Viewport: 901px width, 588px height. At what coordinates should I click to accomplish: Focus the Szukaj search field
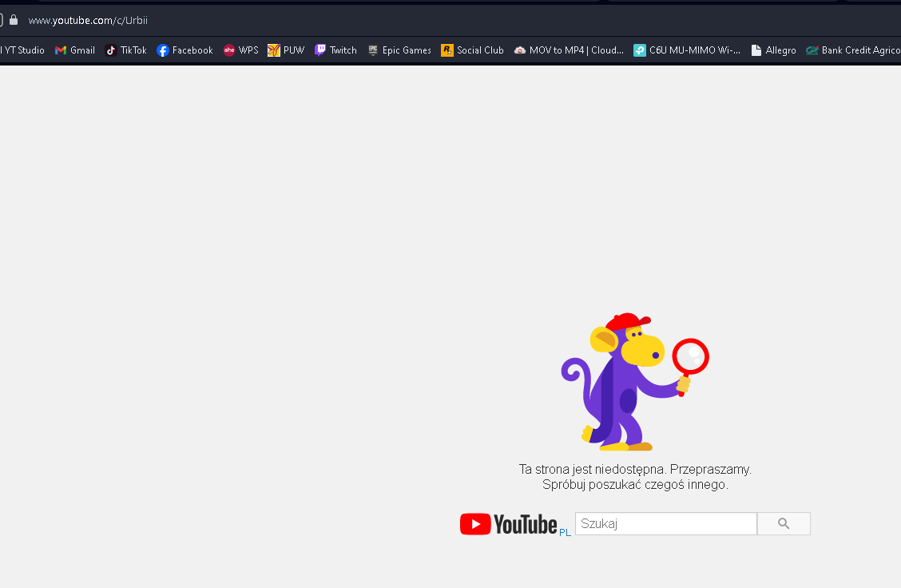point(666,523)
